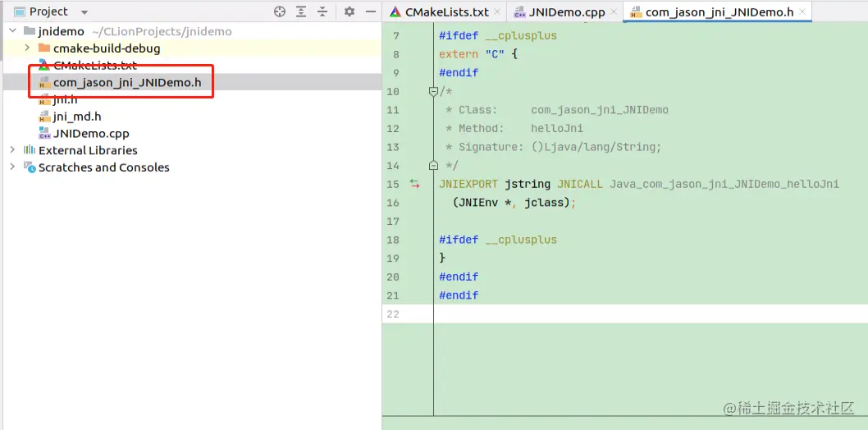Click the C++ icon of JNIDemo.cpp file
The height and width of the screenshot is (430, 868).
44,133
